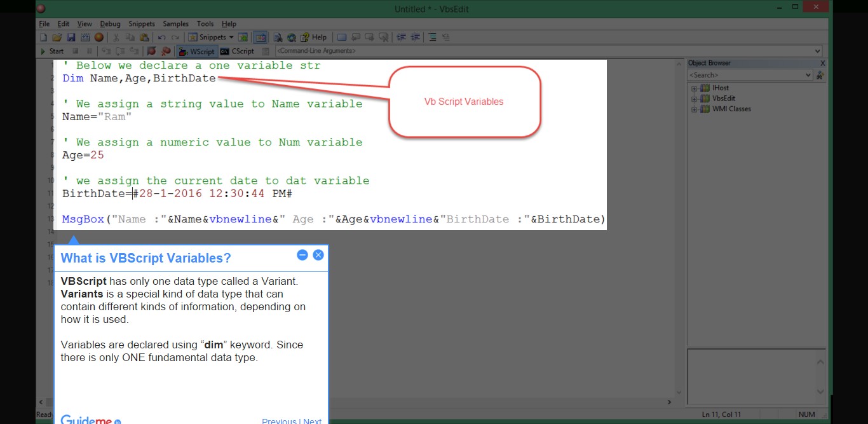Image resolution: width=868 pixels, height=424 pixels.
Task: Expand the IHost tree node
Action: 695,88
